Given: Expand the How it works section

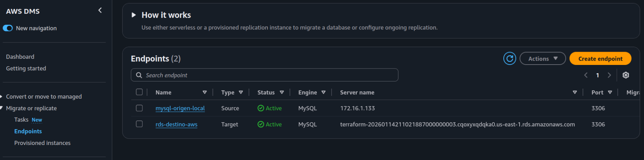Looking at the screenshot, I should tap(134, 15).
